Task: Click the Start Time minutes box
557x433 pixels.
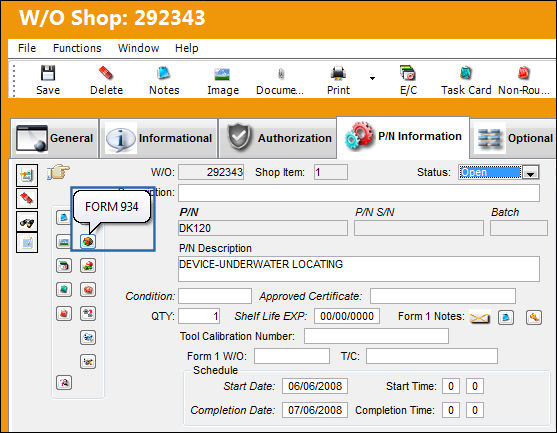Action: coord(475,386)
